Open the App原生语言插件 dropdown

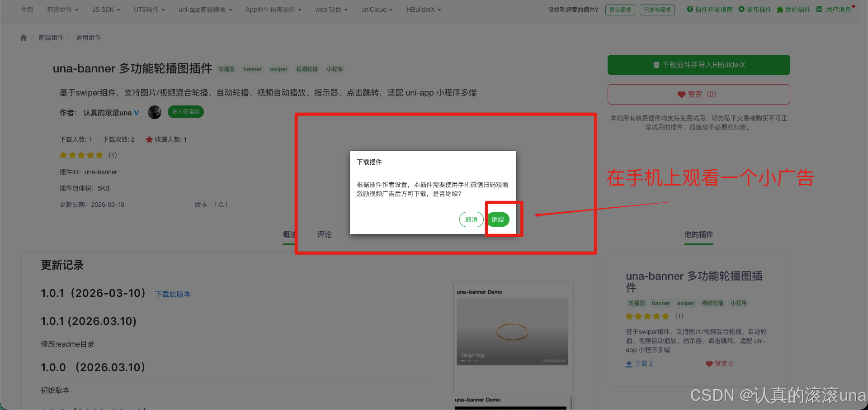coord(274,10)
